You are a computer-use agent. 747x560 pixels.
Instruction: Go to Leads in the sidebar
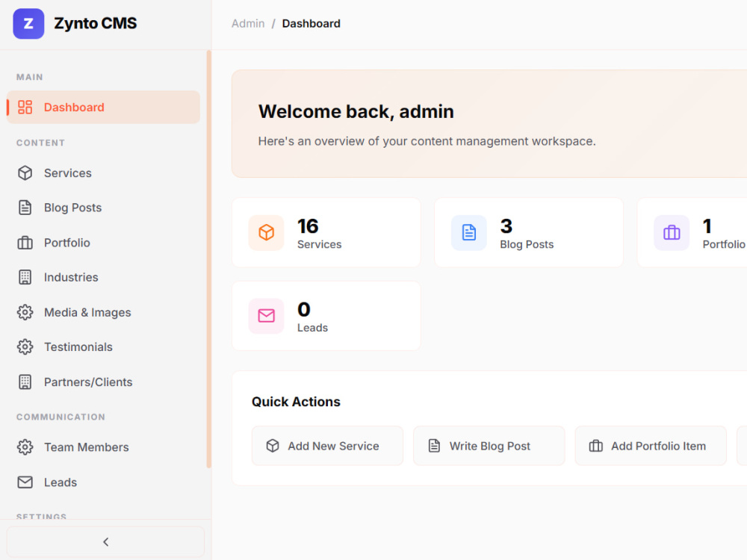click(x=103, y=482)
